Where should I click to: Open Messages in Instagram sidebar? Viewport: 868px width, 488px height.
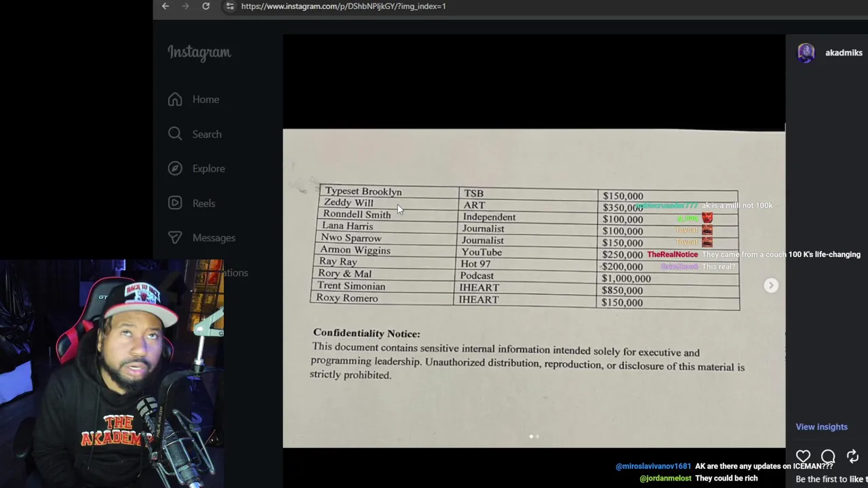click(x=214, y=238)
